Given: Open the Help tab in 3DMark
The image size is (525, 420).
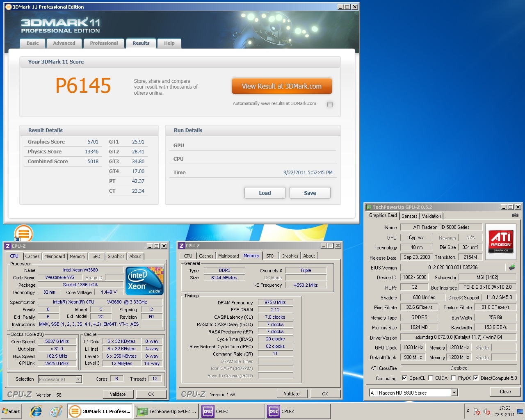Looking at the screenshot, I should click(169, 43).
